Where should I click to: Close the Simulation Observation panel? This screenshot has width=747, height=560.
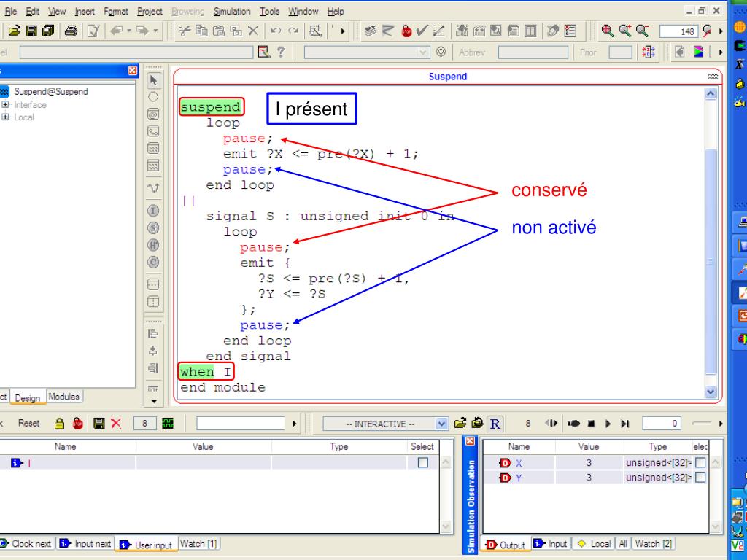coord(470,441)
